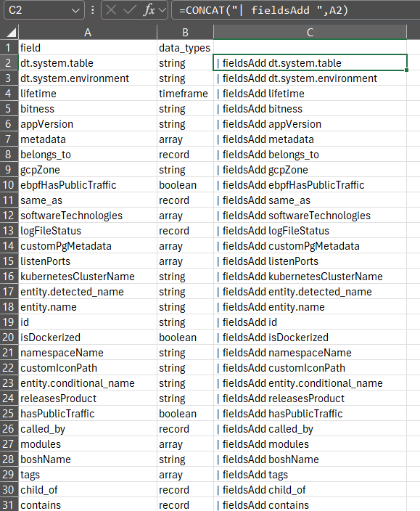
Task: Select 'modules' cell in column A
Action: coord(88,444)
